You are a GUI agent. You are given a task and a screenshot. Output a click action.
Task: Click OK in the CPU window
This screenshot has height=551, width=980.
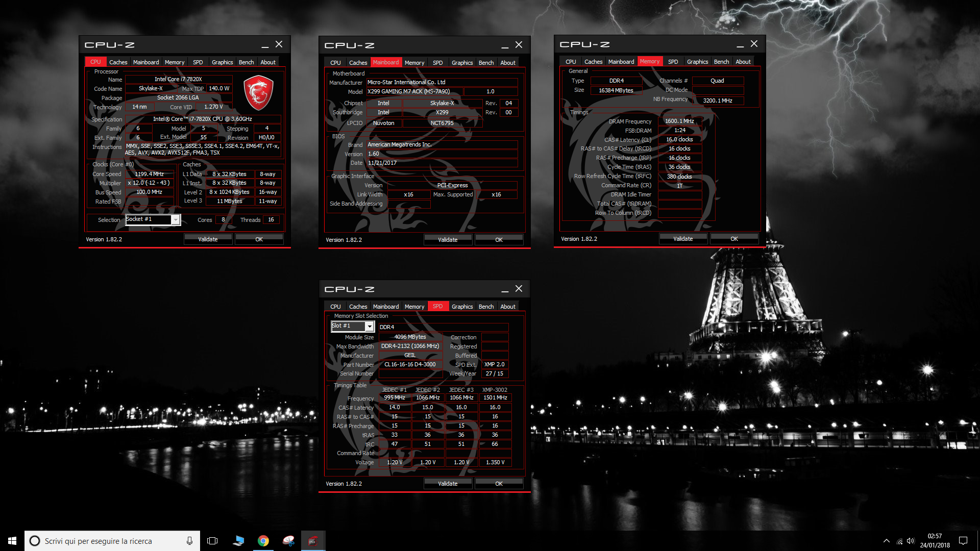(259, 239)
